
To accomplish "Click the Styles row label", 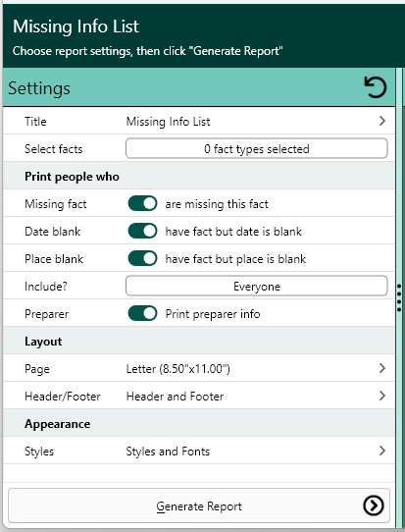I will (39, 452).
